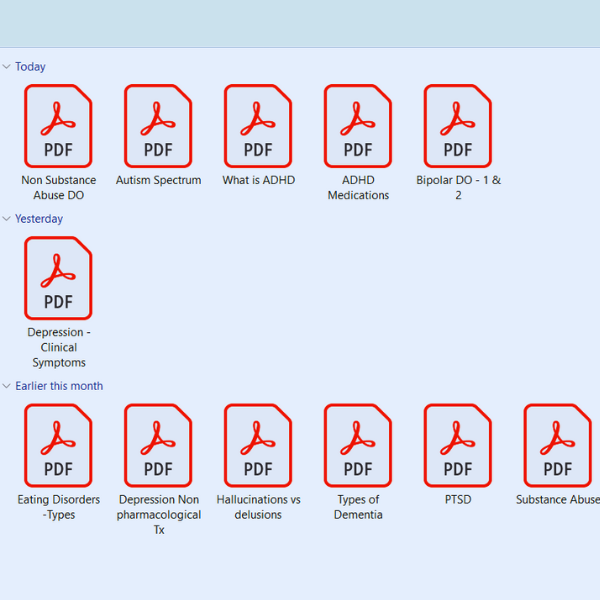Select the Eating Disorders -Types PDF icon
This screenshot has height=600, width=600.
coord(58,445)
